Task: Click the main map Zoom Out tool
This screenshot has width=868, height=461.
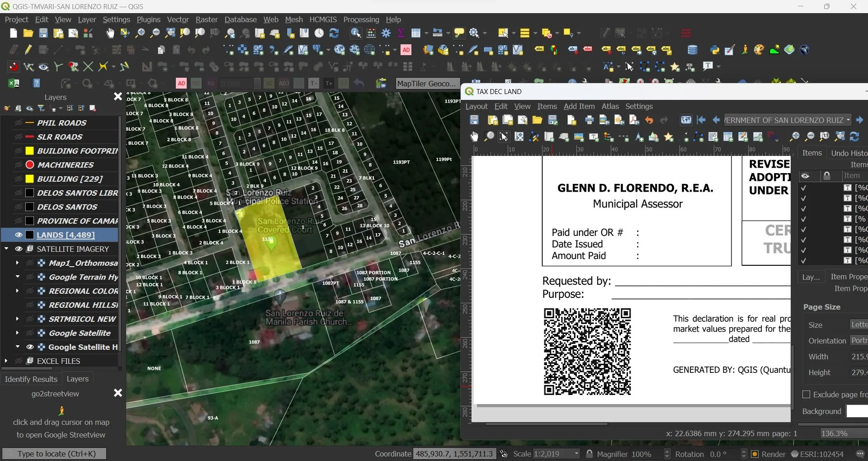Action: pos(155,33)
